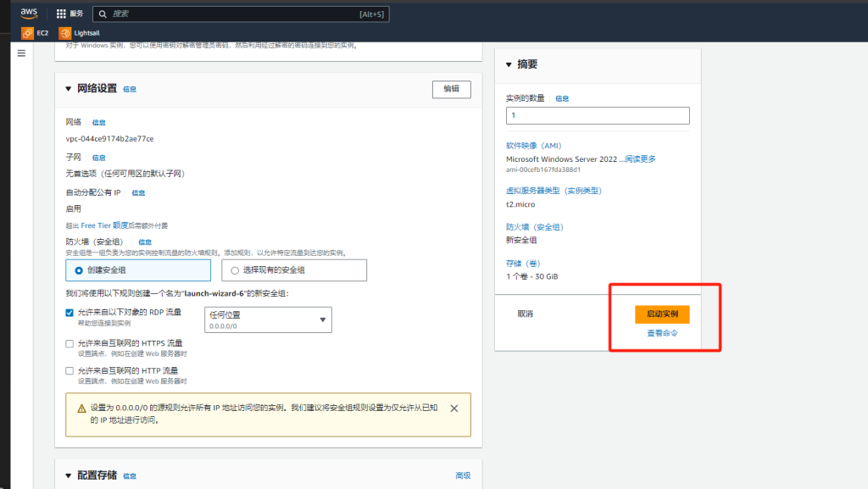Screen dimensions: 868x489
Task: Click the search magnifier icon in top bar
Action: (102, 14)
